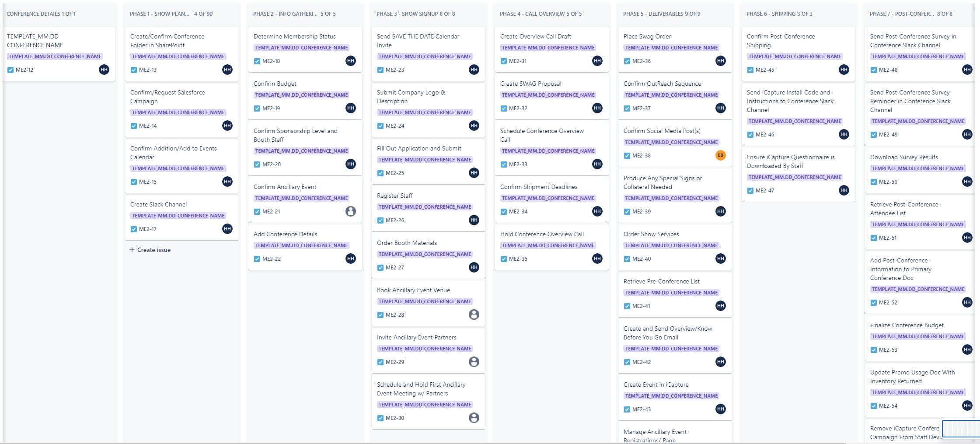Click the task checkbox icon on ME2-19
This screenshot has height=444, width=980.
click(257, 108)
